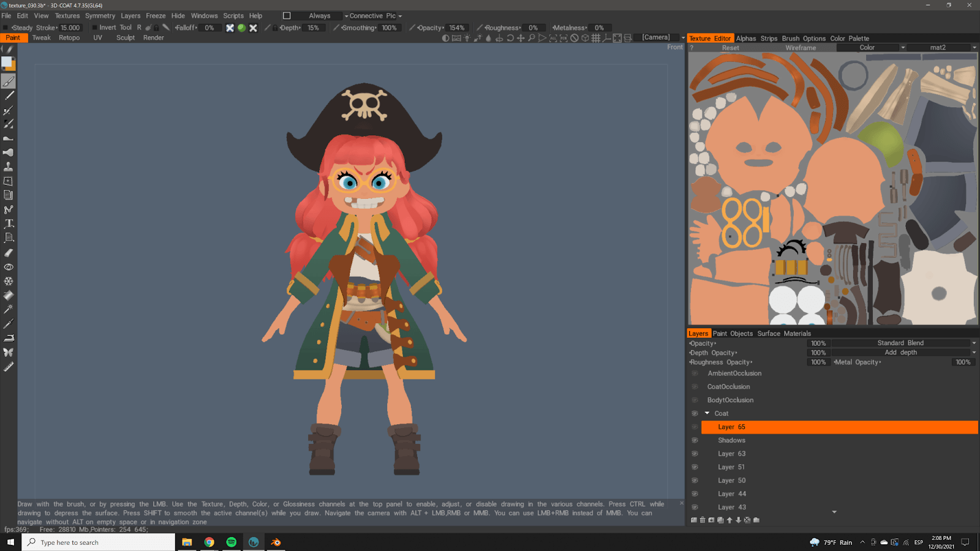
Task: Add a new layer with the bottom-left layer icon
Action: coord(694,520)
